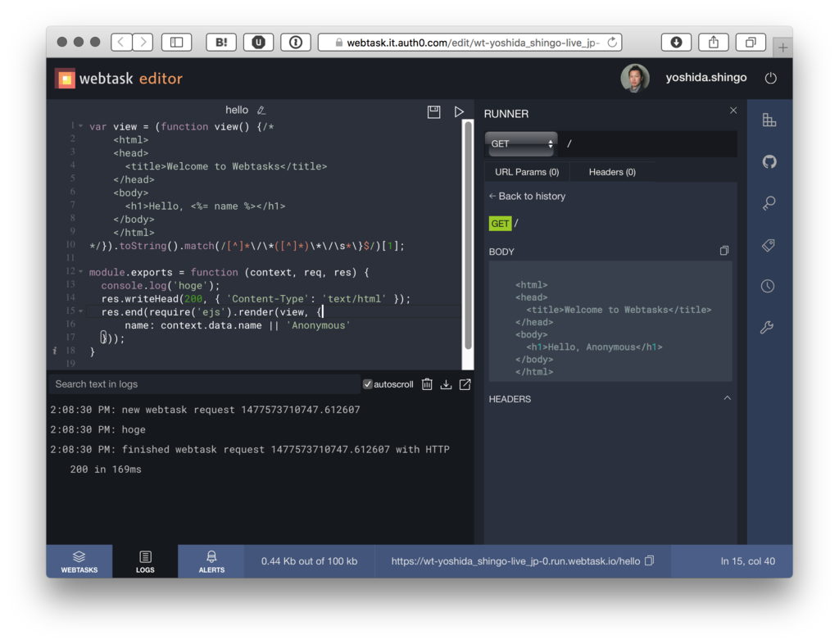Screen dimensions: 839x644
Task: Open GitHub integration from sidebar
Action: (769, 161)
